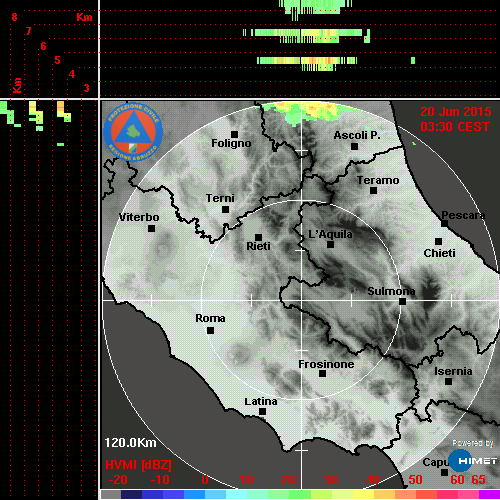The height and width of the screenshot is (500, 500).
Task: Select the Isernia city label
Action: (453, 371)
